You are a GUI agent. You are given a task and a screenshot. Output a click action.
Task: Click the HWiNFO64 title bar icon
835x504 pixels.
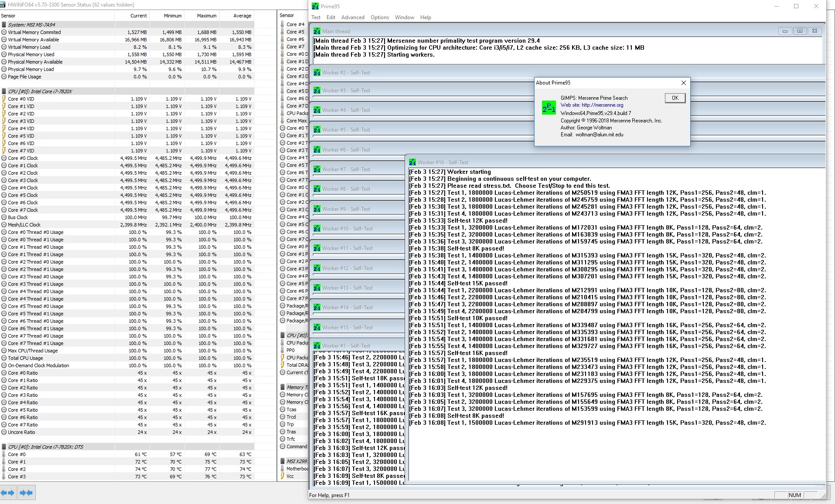pyautogui.click(x=3, y=4)
